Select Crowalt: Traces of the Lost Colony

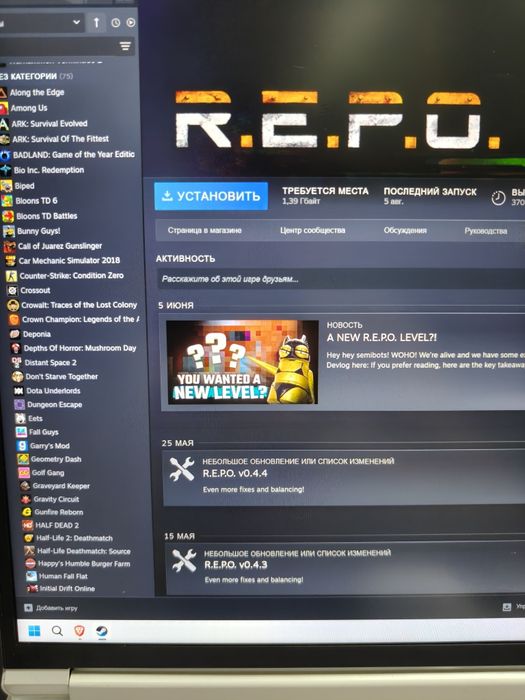click(79, 305)
